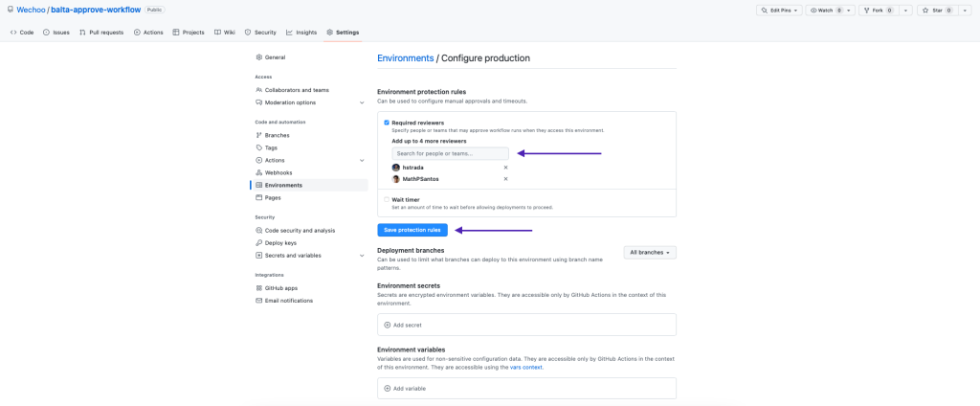
Task: Click the Environments breadcrumb link
Action: point(406,58)
